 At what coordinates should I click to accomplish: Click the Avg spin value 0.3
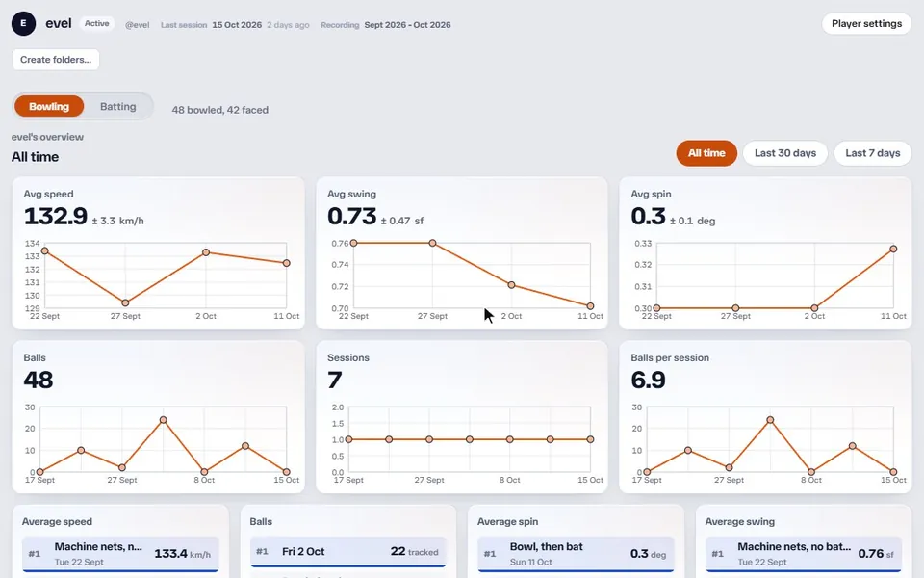[648, 217]
